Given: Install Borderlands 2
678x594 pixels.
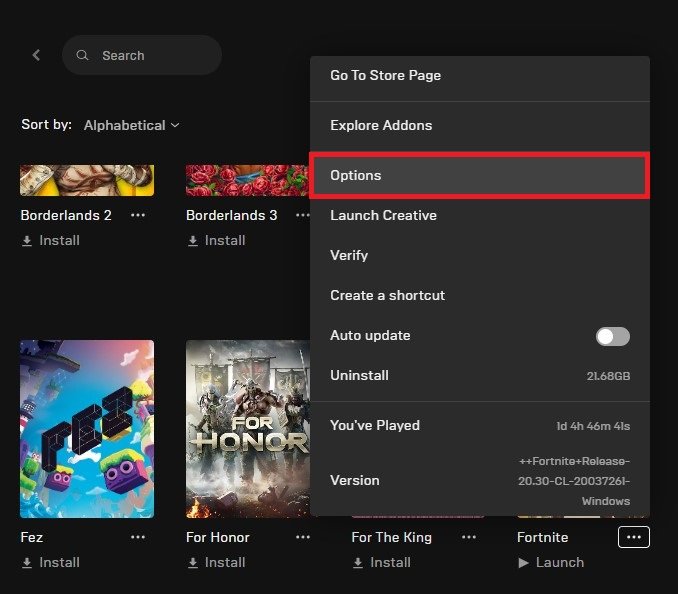Looking at the screenshot, I should click(51, 240).
